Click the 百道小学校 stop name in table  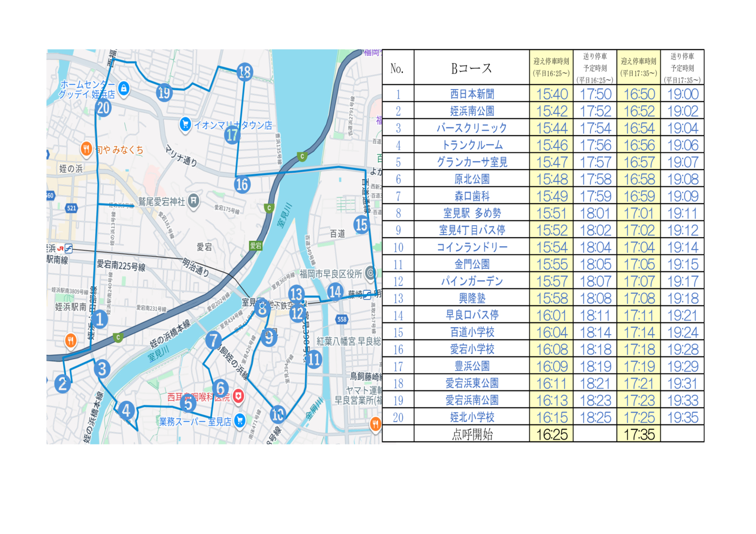[x=471, y=333]
